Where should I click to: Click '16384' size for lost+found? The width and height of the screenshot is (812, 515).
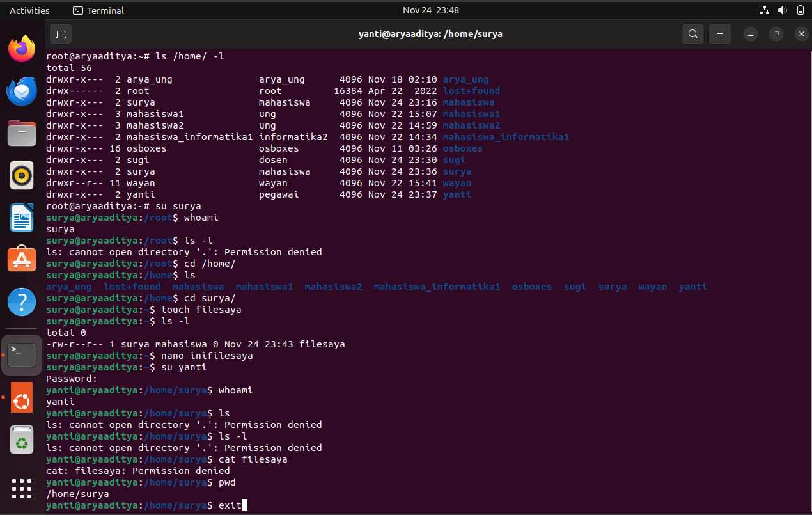tap(348, 91)
